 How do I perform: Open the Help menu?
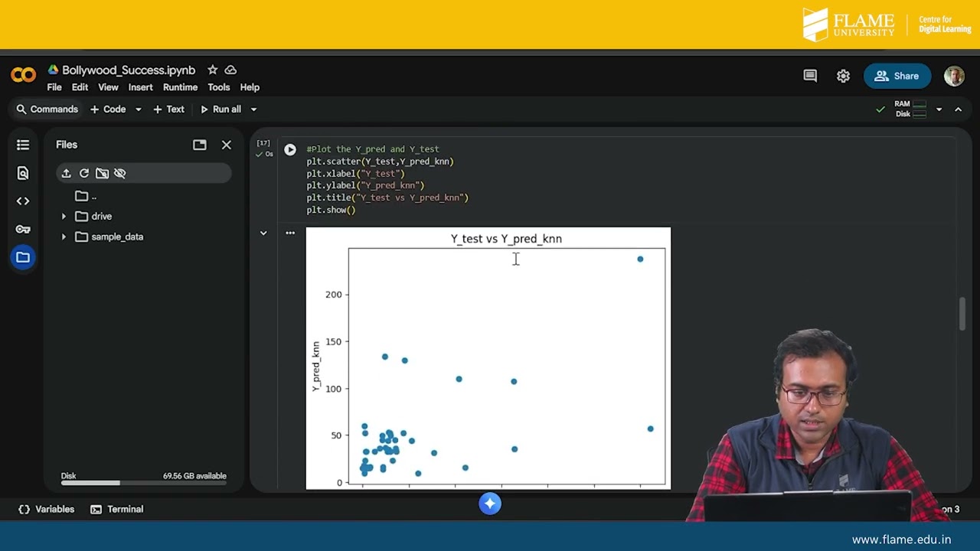tap(250, 87)
